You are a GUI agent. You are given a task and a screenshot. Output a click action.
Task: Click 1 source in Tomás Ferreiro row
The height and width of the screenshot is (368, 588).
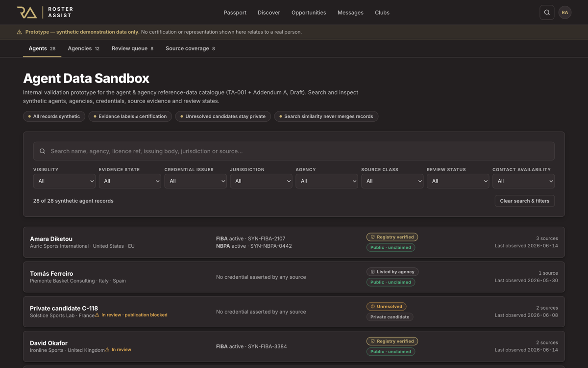(x=548, y=273)
